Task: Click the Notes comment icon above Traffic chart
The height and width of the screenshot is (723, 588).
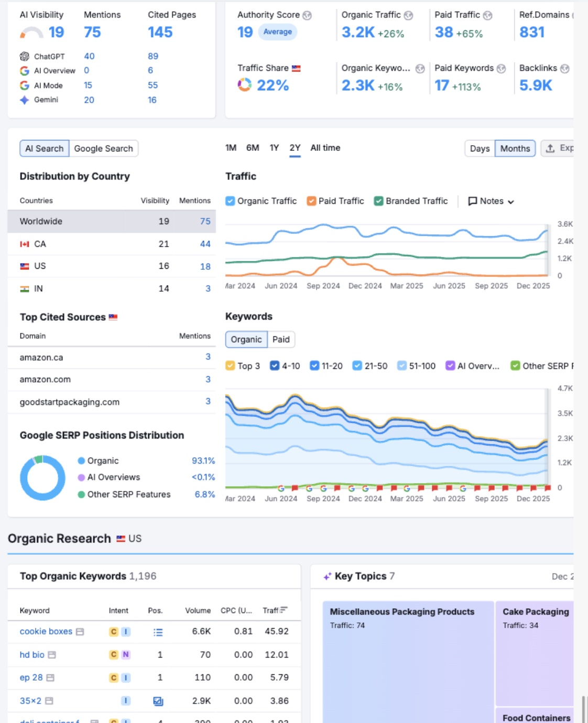Action: 472,201
